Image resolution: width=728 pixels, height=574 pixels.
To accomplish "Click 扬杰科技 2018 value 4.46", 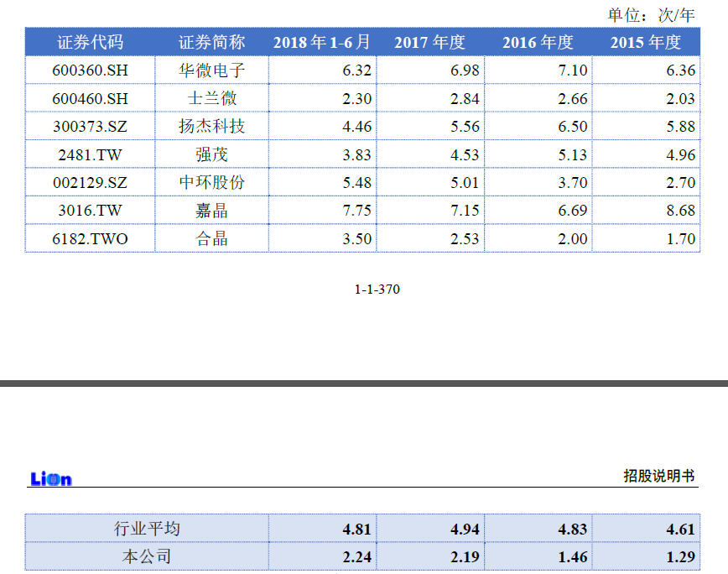I will point(357,127).
